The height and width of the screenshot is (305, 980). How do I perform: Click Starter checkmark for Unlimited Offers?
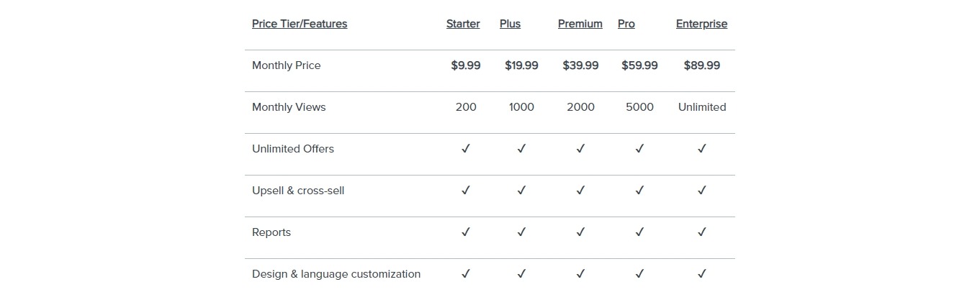click(466, 149)
